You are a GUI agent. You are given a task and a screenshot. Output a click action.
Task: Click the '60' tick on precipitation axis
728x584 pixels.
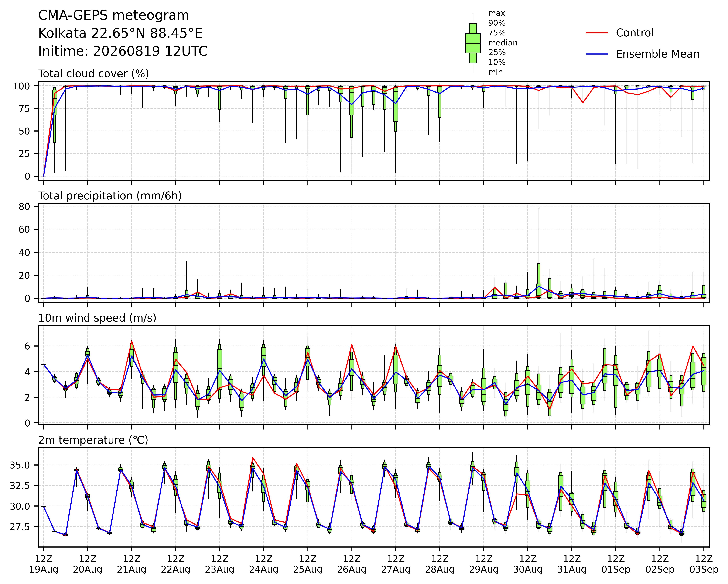[24, 229]
